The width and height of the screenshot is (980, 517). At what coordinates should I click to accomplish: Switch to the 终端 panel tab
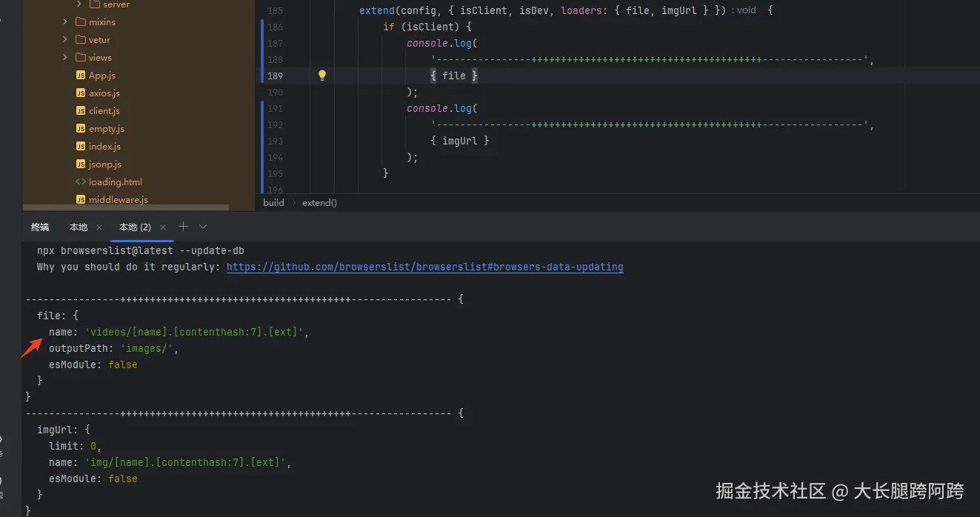40,227
